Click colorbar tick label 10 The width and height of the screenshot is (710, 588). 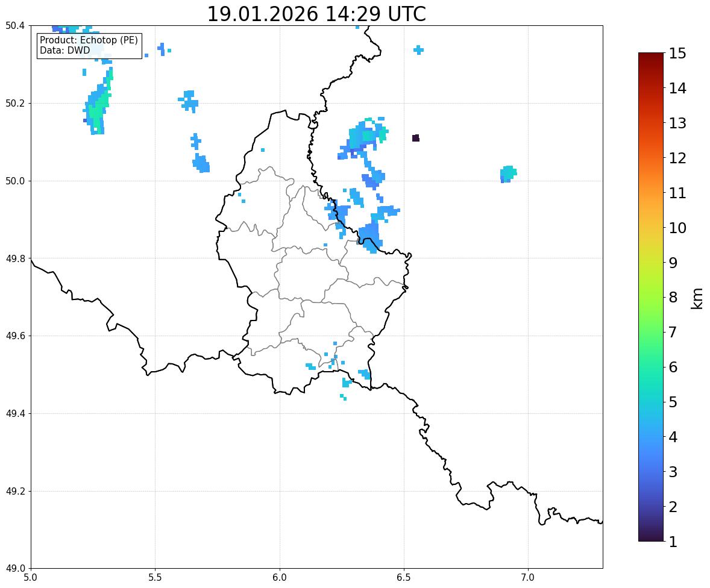[x=677, y=228]
